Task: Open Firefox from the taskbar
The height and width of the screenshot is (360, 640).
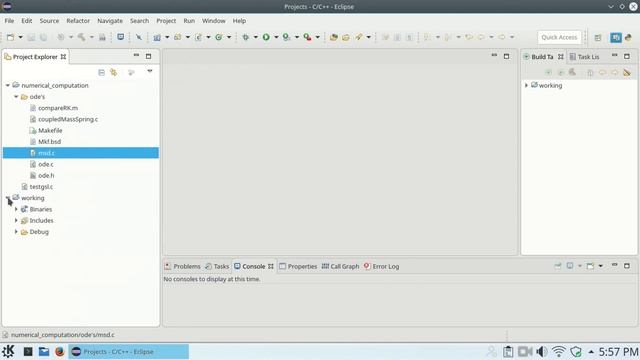Action: pyautogui.click(x=60, y=351)
